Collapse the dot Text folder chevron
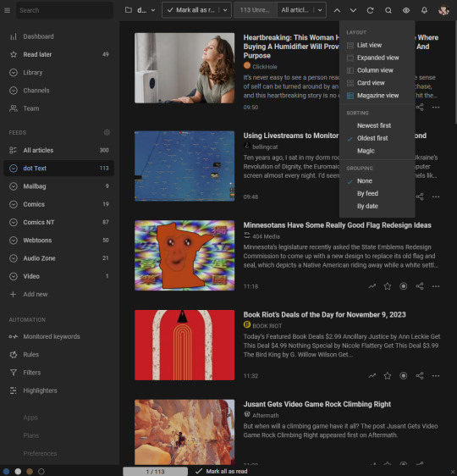Image resolution: width=457 pixels, height=476 pixels. click(14, 169)
